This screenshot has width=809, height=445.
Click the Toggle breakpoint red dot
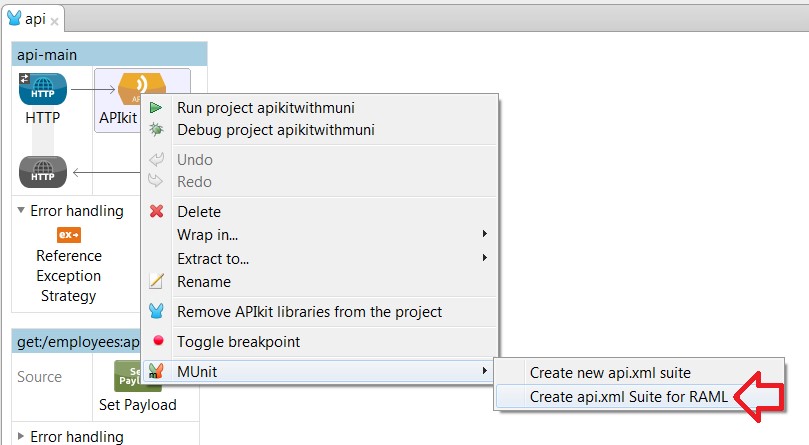[x=156, y=341]
